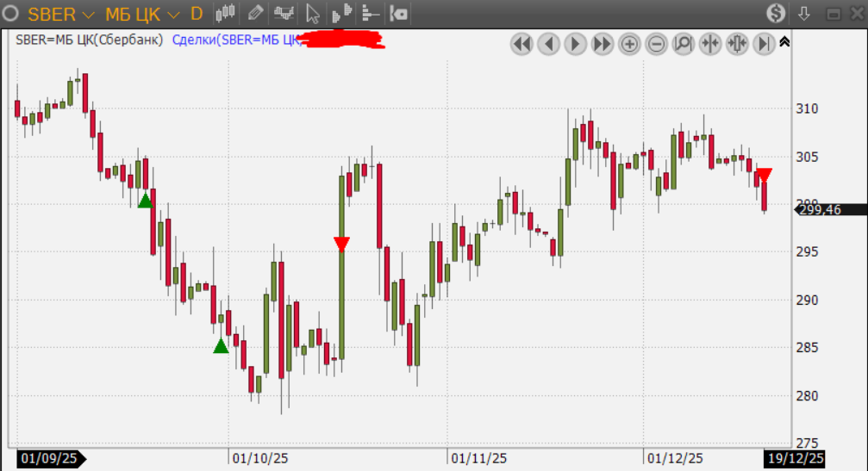Zoom in with the plus magnifier
The width and height of the screenshot is (868, 471).
pyautogui.click(x=629, y=43)
